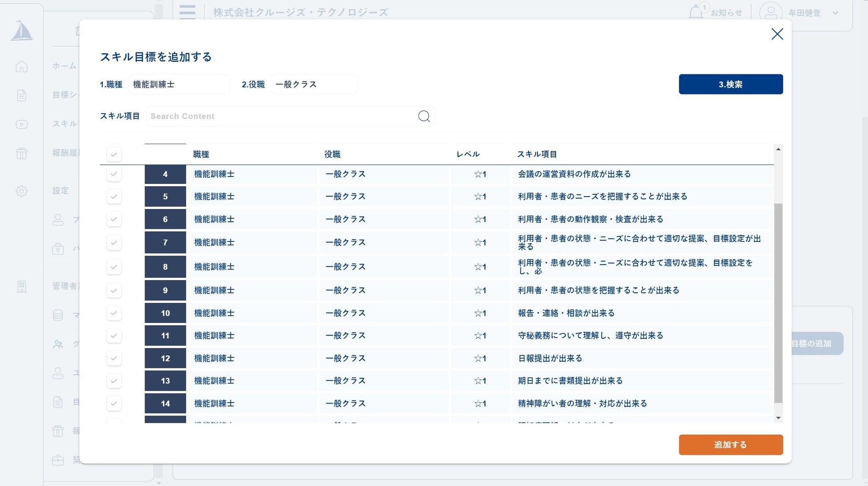Screen dimensions: 868x486
Task: Check the checkbox for row 4
Action: pos(114,174)
